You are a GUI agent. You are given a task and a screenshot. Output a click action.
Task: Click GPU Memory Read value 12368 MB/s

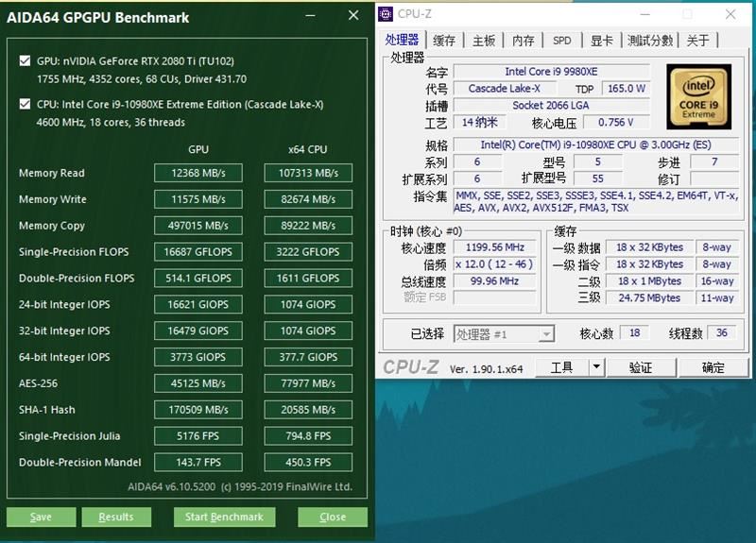(x=198, y=173)
